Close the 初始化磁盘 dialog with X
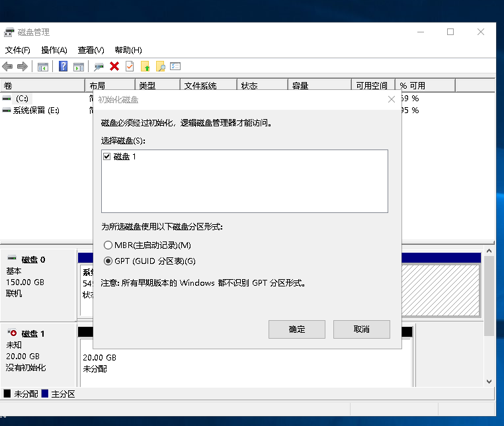Image resolution: width=504 pixels, height=426 pixels. point(392,99)
